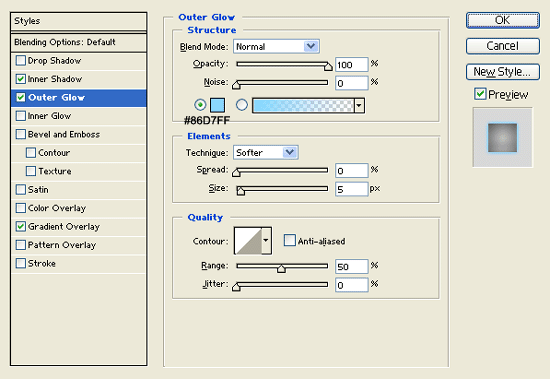550x379 pixels.
Task: Click the Size slider handle
Action: pyautogui.click(x=240, y=191)
